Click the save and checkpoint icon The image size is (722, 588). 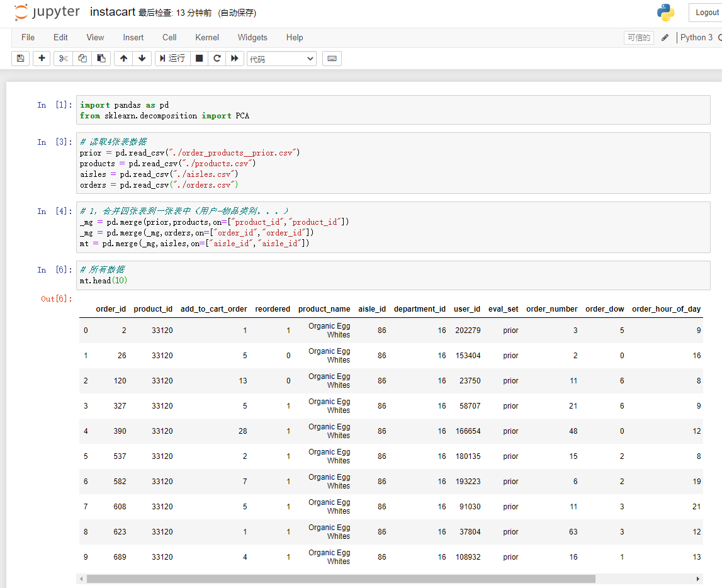[x=20, y=59]
